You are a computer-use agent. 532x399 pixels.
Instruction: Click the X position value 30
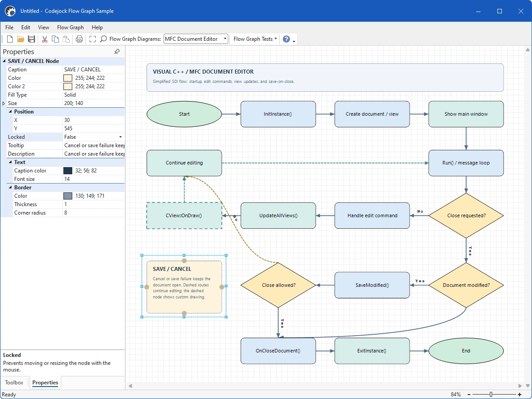[94, 120]
